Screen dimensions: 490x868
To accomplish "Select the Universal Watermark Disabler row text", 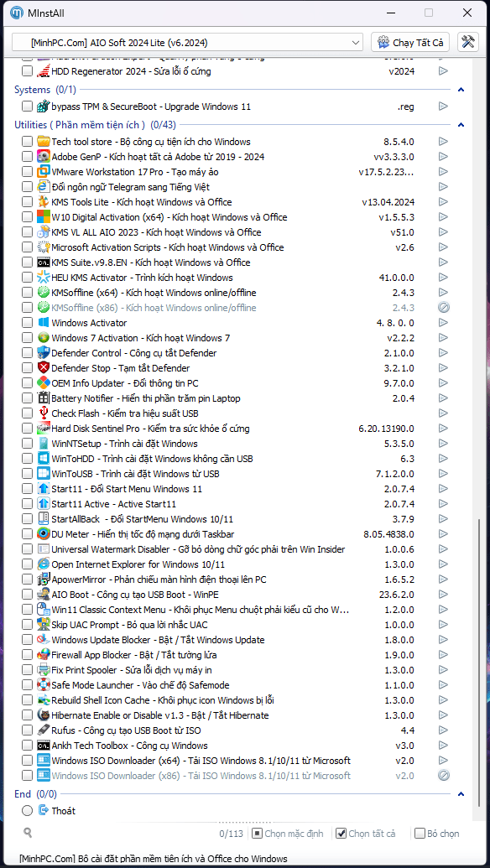I will click(198, 549).
